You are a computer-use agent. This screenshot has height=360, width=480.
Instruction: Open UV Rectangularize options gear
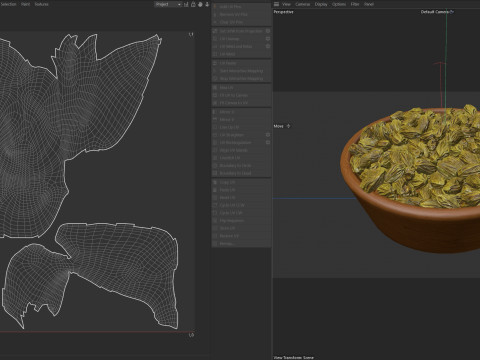(268, 143)
